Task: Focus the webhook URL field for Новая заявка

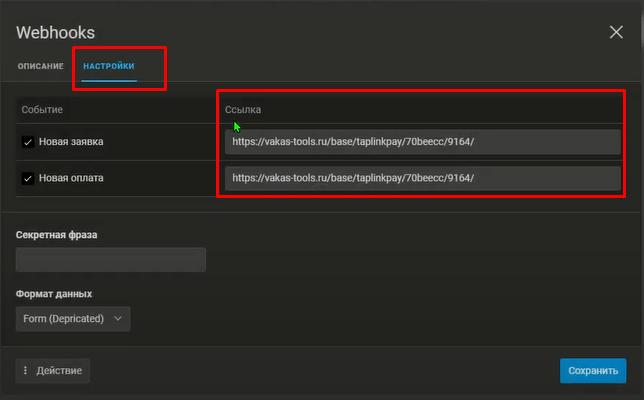Action: click(421, 142)
